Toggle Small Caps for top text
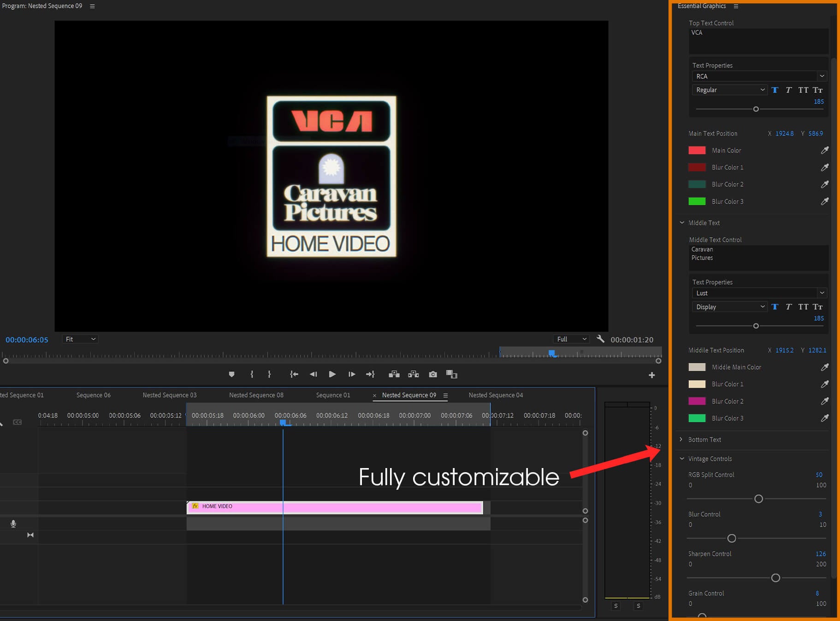The width and height of the screenshot is (840, 621). [x=817, y=90]
